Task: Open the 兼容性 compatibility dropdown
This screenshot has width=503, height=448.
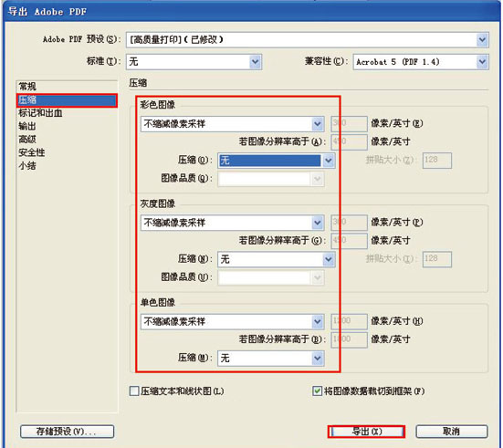Action: (421, 62)
